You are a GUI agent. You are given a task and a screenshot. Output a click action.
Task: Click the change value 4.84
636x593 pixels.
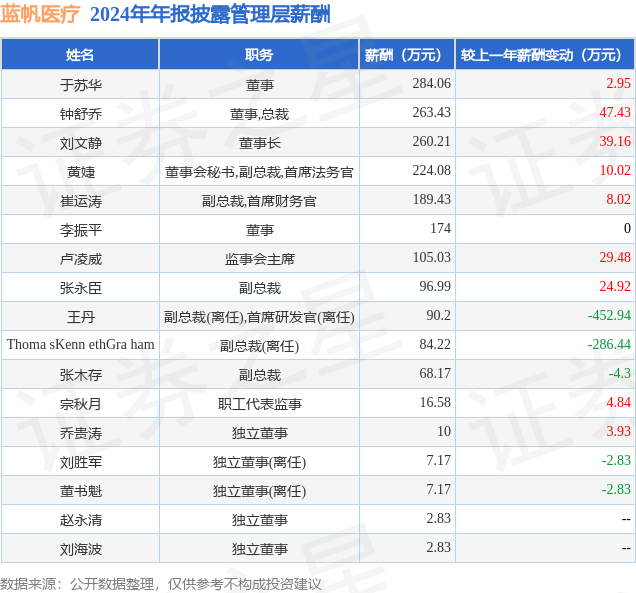pos(619,402)
